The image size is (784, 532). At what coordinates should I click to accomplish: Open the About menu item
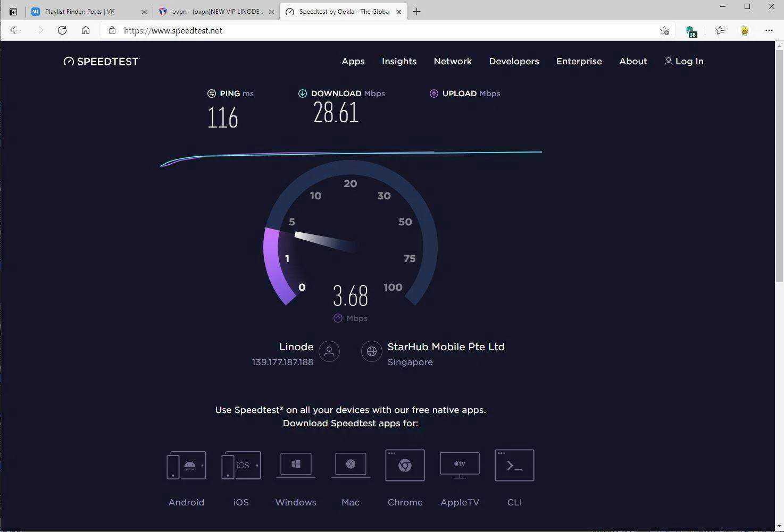coord(633,62)
